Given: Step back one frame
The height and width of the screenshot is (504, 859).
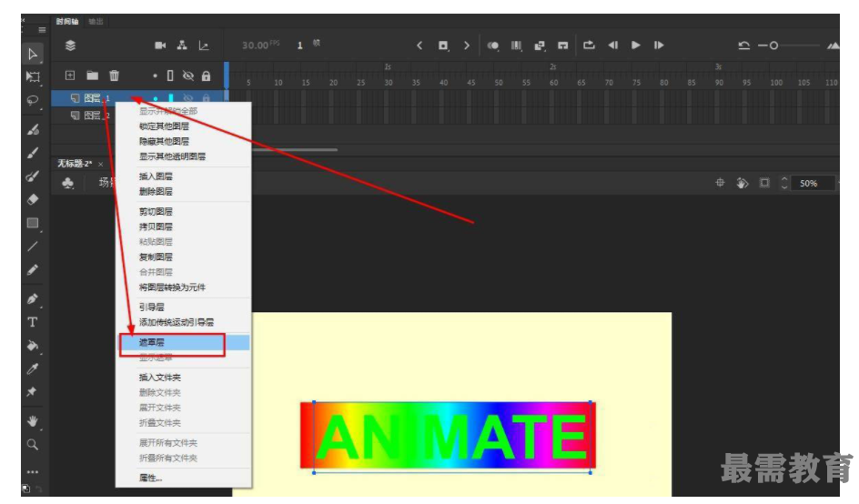Looking at the screenshot, I should (x=612, y=45).
